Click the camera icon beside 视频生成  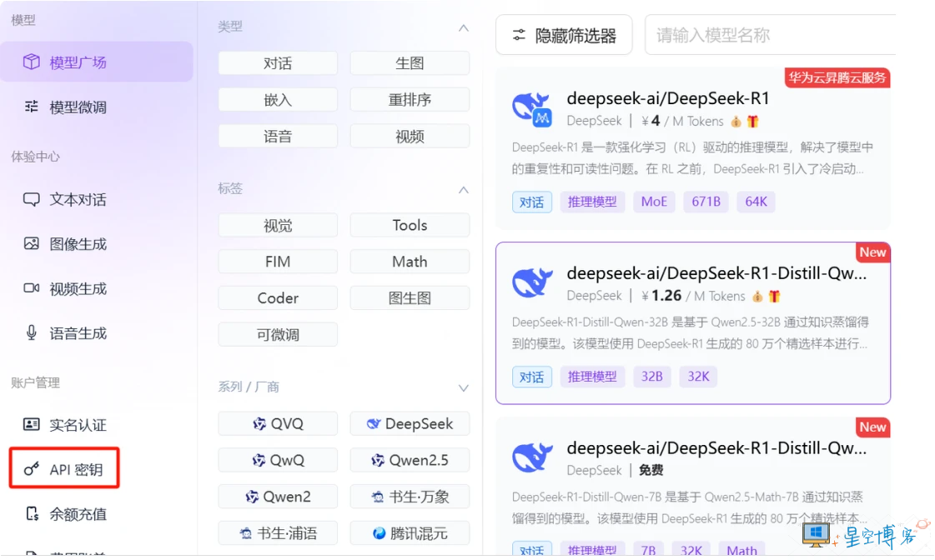[31, 288]
